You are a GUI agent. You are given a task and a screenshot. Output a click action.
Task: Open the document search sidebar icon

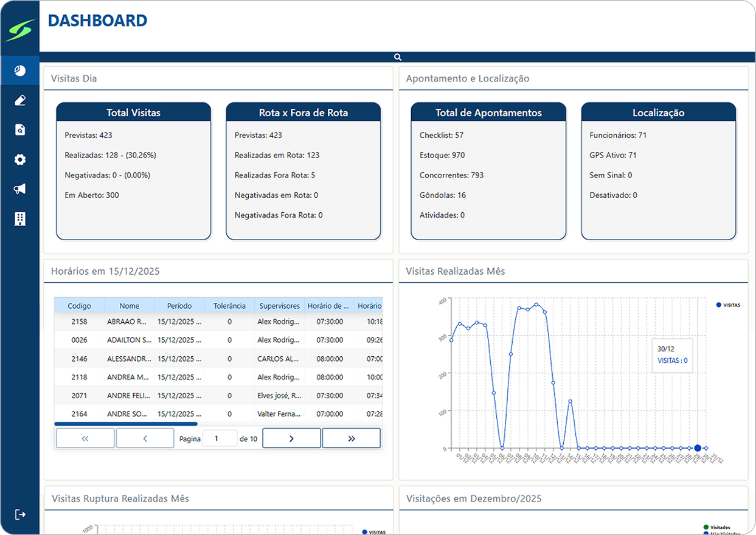pos(20,129)
